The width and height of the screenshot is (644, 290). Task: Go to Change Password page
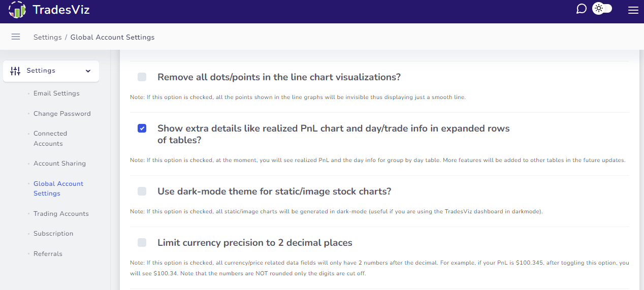click(62, 114)
